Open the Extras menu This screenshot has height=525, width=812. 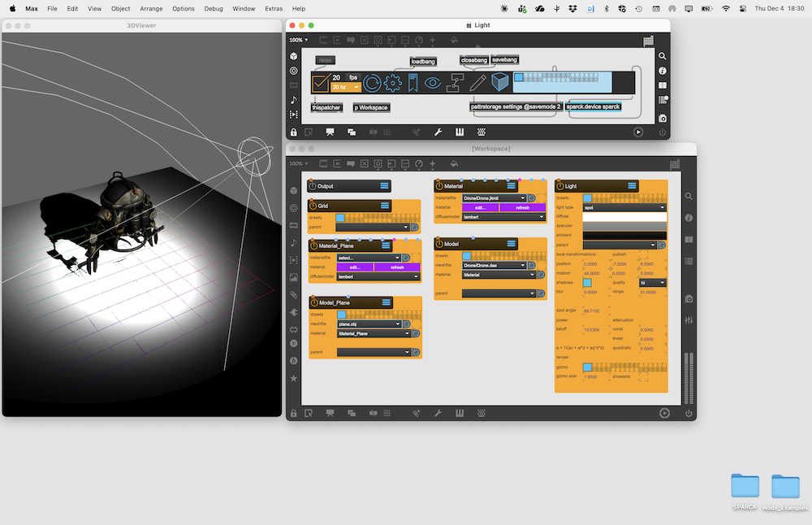pos(274,8)
